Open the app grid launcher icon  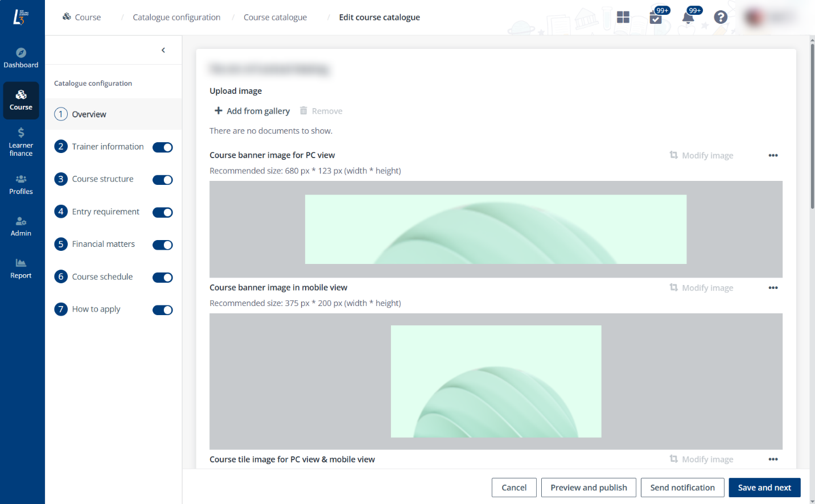click(623, 18)
